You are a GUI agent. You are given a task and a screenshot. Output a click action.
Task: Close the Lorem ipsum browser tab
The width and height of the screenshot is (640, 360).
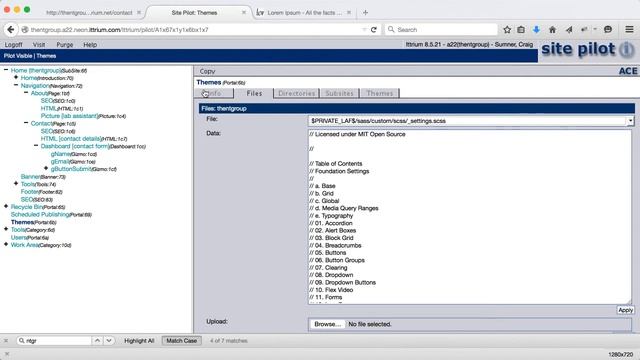pyautogui.click(x=349, y=13)
